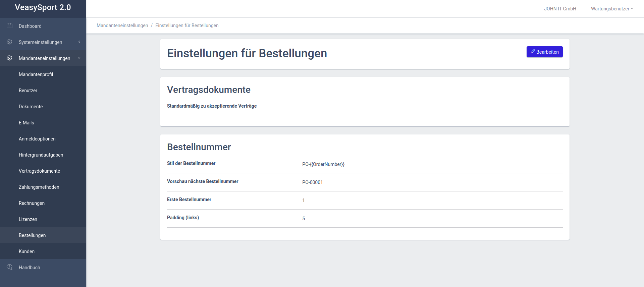644x287 pixels.
Task: Select Zahlungsmethoden from the sidebar
Action: (39, 187)
